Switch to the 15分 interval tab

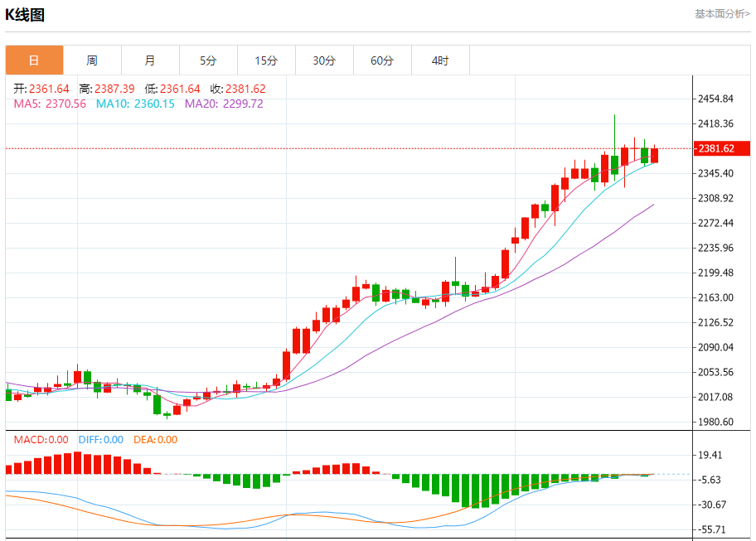266,60
